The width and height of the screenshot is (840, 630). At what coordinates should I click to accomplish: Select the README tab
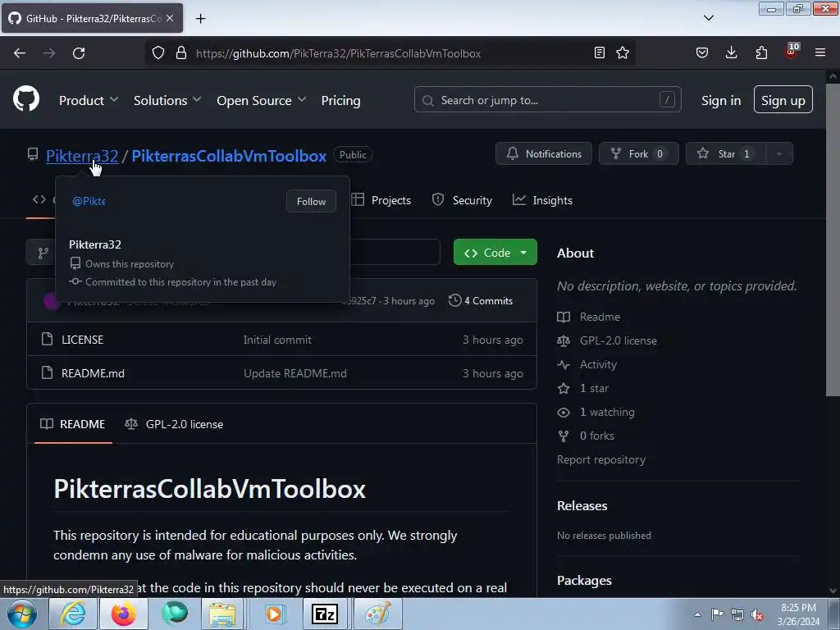point(73,424)
